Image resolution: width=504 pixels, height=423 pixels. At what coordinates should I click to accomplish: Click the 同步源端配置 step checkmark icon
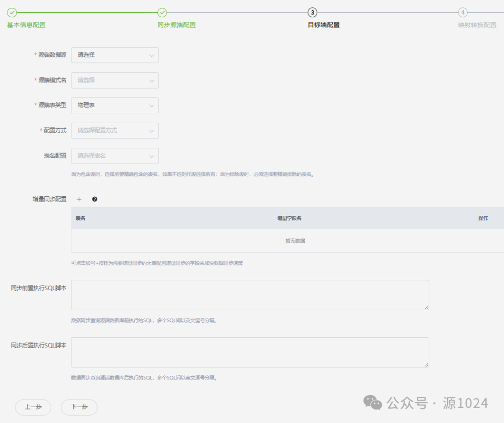point(162,13)
